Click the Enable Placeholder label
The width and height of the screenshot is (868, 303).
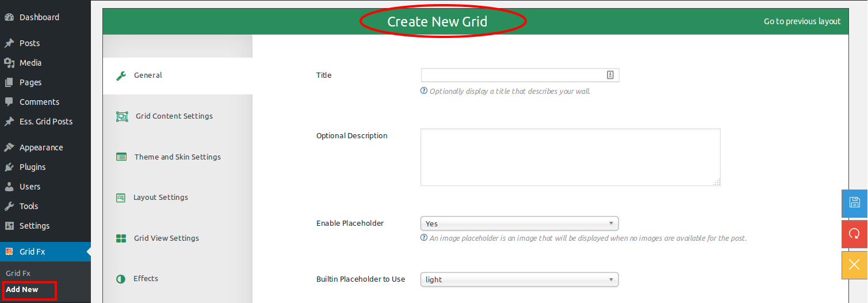click(350, 224)
